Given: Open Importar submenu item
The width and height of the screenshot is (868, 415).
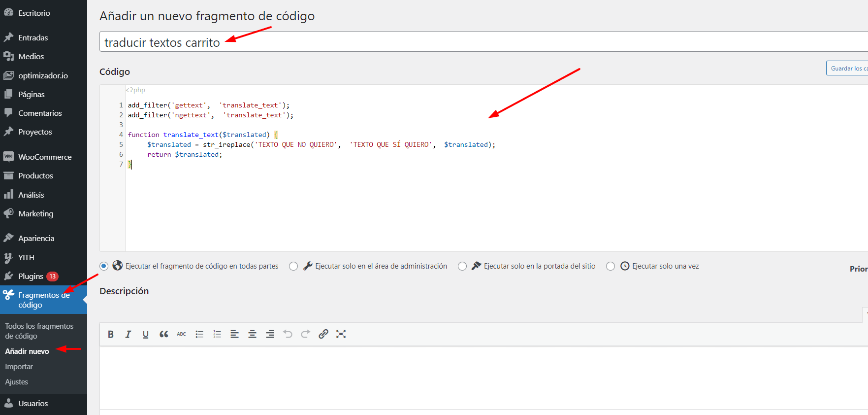Looking at the screenshot, I should point(19,367).
